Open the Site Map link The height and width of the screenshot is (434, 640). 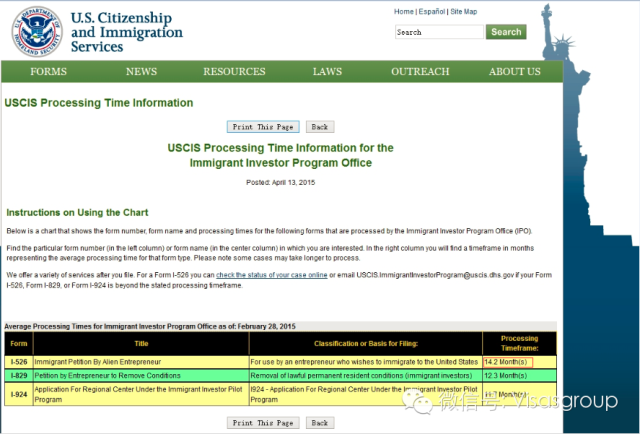point(464,11)
